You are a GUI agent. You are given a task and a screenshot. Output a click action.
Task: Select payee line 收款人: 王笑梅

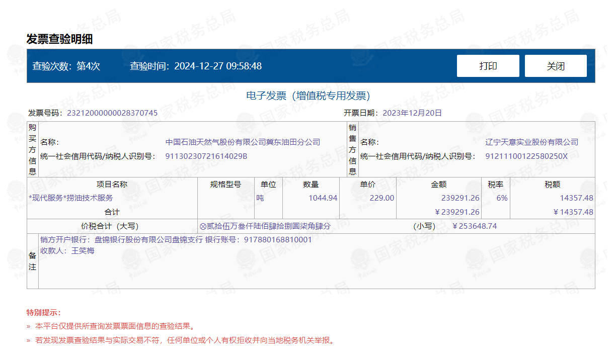(67, 250)
